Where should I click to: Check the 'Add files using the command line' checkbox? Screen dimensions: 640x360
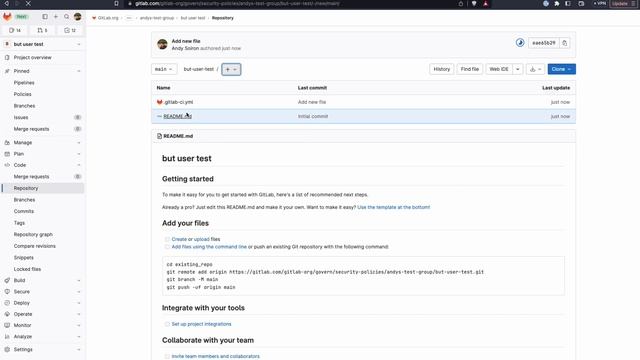pos(167,247)
